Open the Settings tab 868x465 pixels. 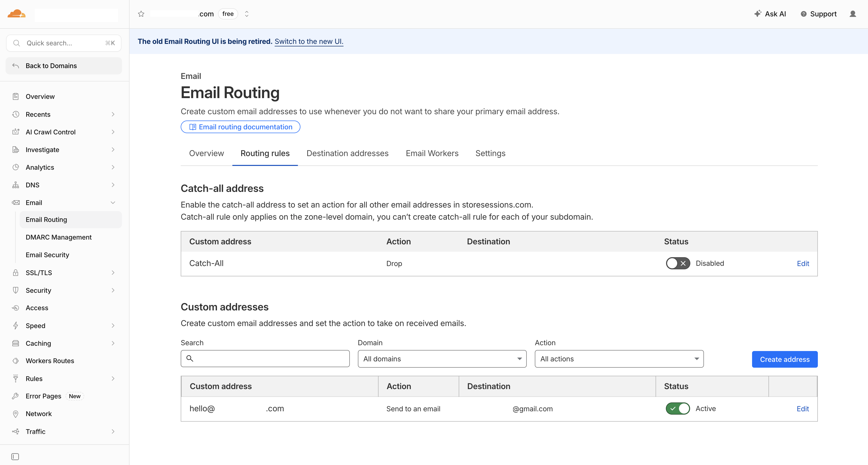pos(490,153)
